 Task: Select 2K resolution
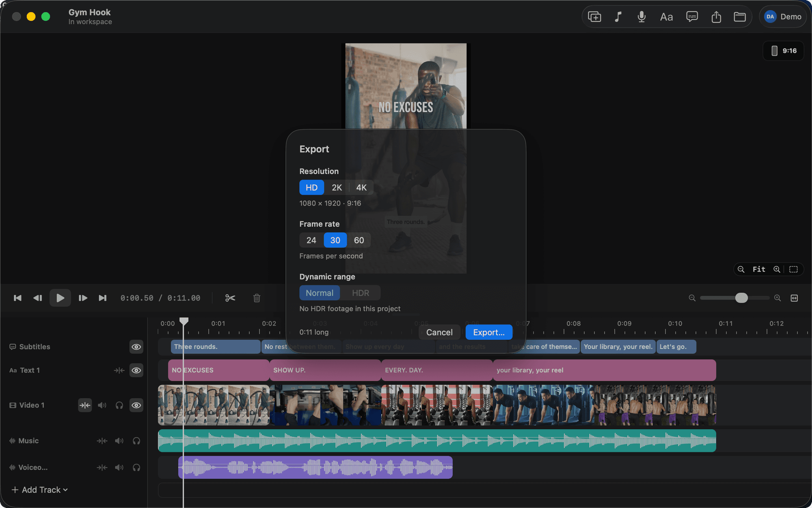pyautogui.click(x=337, y=187)
